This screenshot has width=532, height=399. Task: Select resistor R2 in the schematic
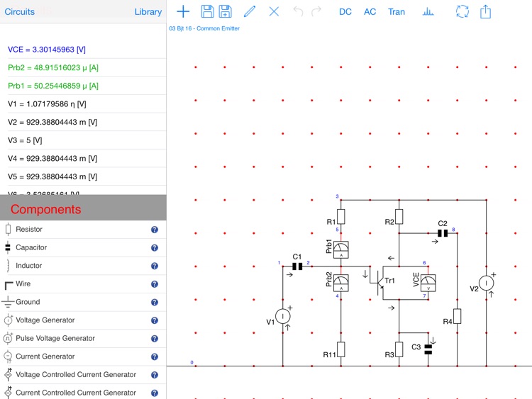click(x=399, y=217)
